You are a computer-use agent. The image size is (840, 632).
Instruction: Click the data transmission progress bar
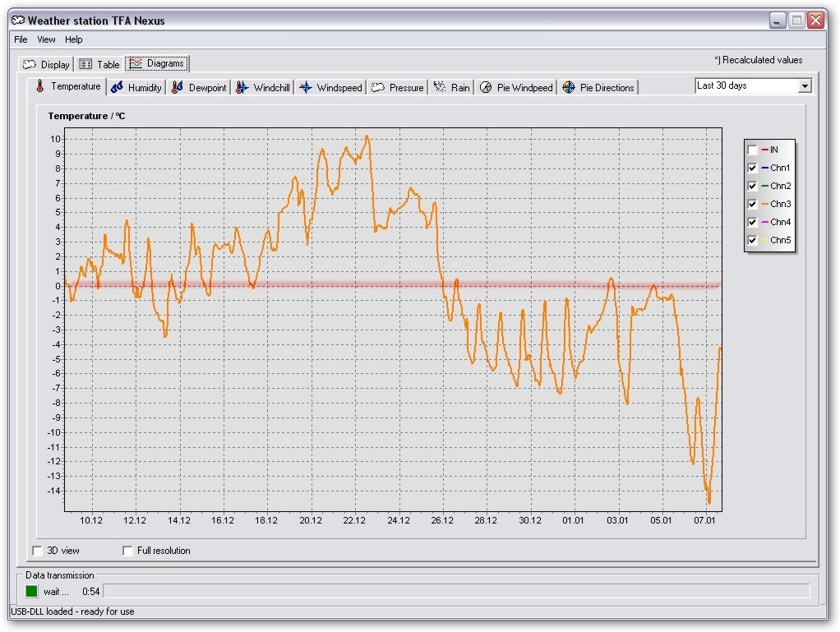(x=455, y=591)
